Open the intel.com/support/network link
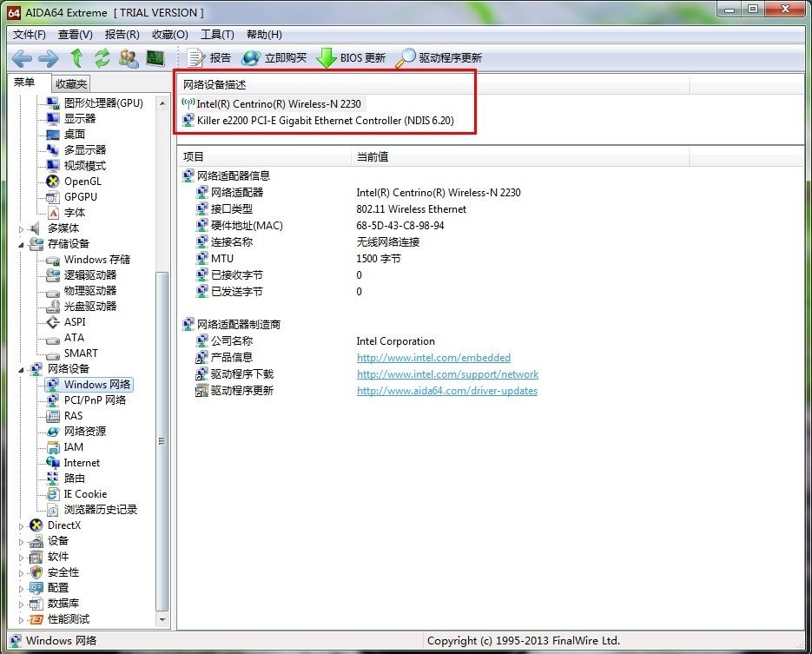 coord(447,374)
